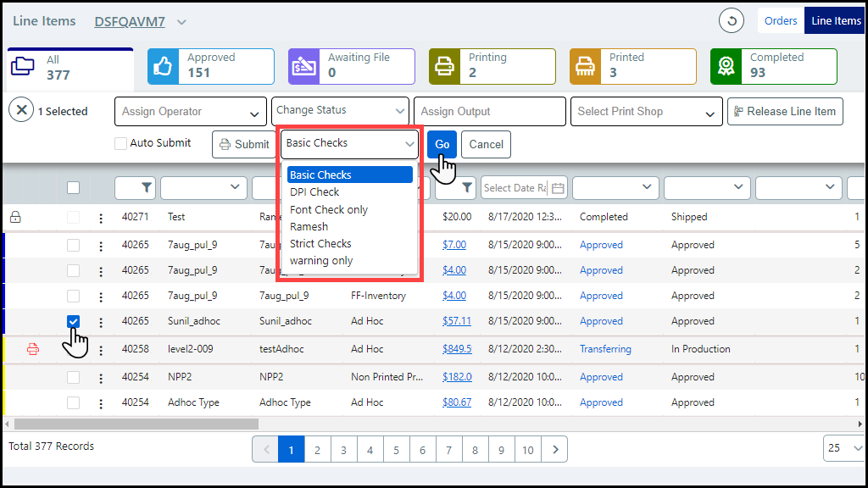Screen dimensions: 868x488
Task: Click the Assign Output input field
Action: [x=489, y=112]
